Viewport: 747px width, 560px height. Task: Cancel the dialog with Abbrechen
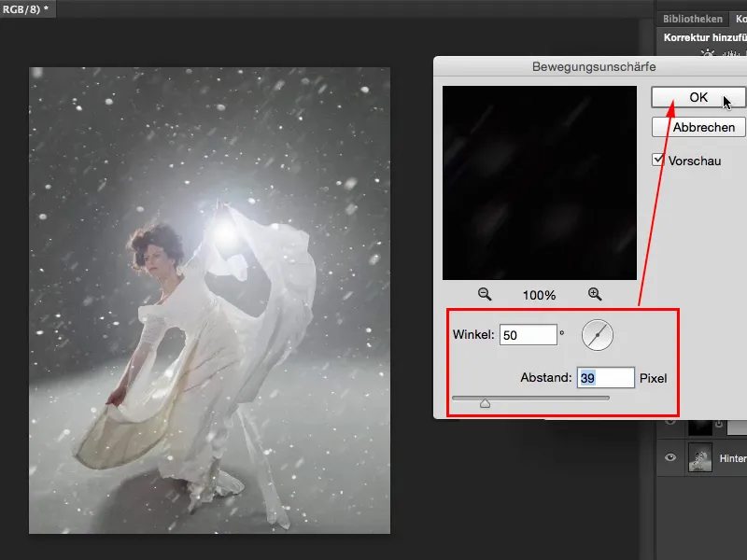tap(698, 127)
